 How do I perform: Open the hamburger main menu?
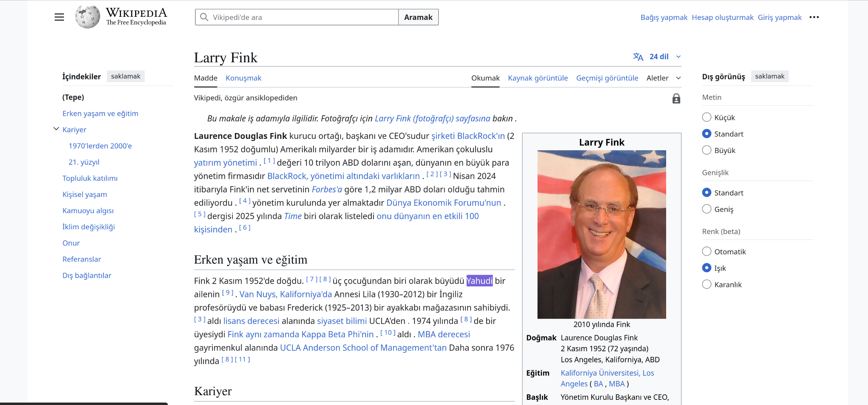[59, 17]
